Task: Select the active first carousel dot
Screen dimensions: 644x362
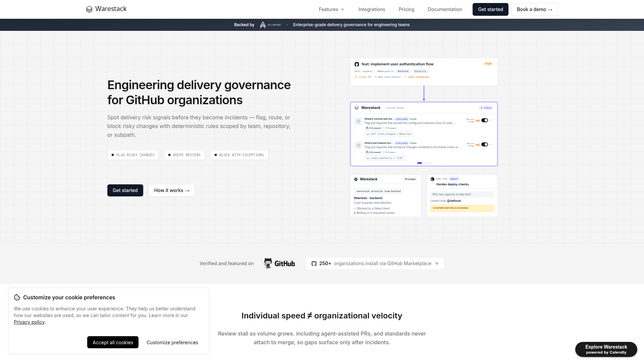Action: (420, 163)
